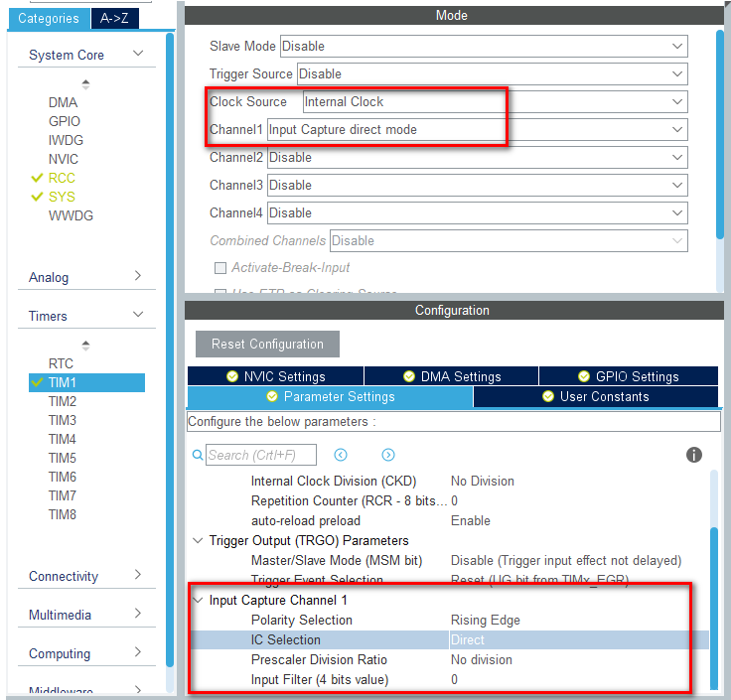This screenshot has width=731, height=700.
Task: Select RTC in Timers list
Action: pyautogui.click(x=61, y=363)
